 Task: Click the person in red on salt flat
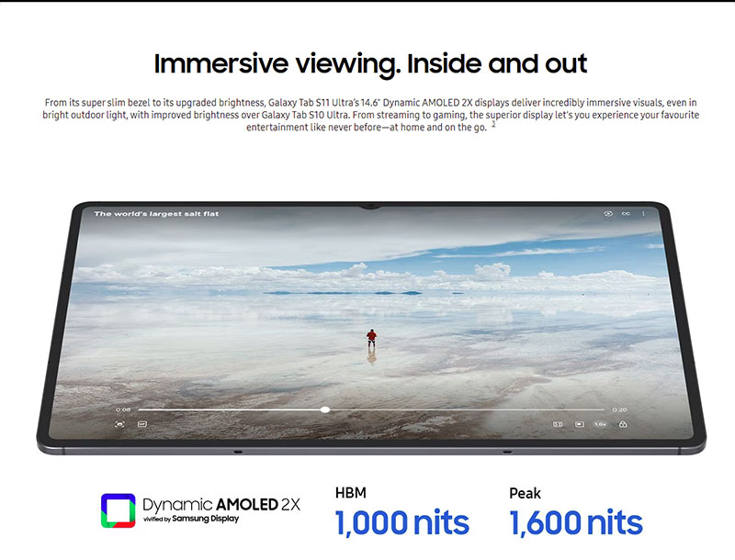point(371,338)
